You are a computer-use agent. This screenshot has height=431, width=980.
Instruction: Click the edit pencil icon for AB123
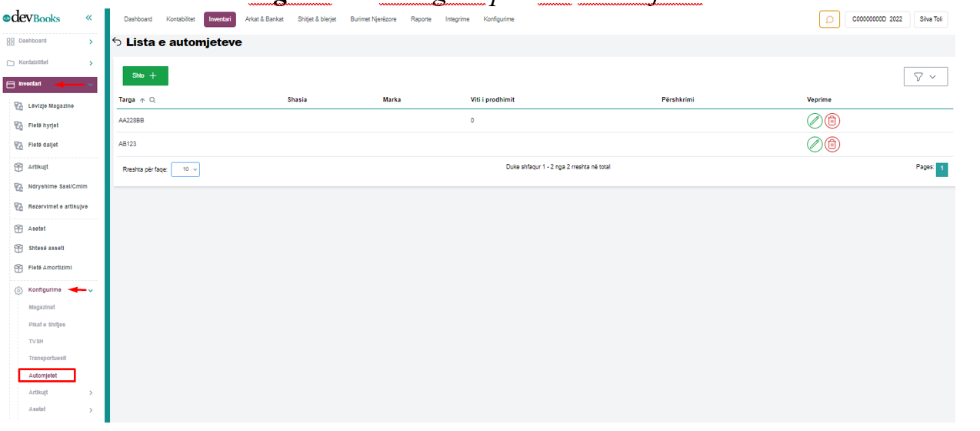[815, 144]
